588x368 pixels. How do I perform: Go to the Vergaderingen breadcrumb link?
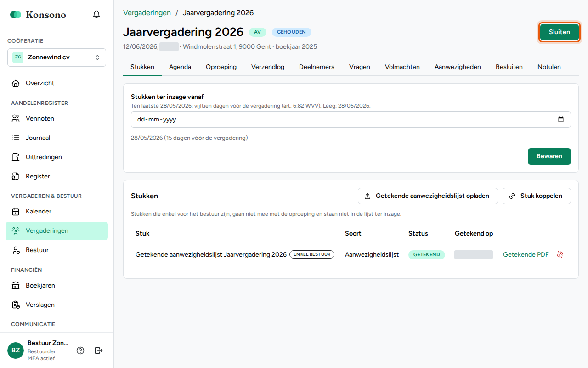147,13
